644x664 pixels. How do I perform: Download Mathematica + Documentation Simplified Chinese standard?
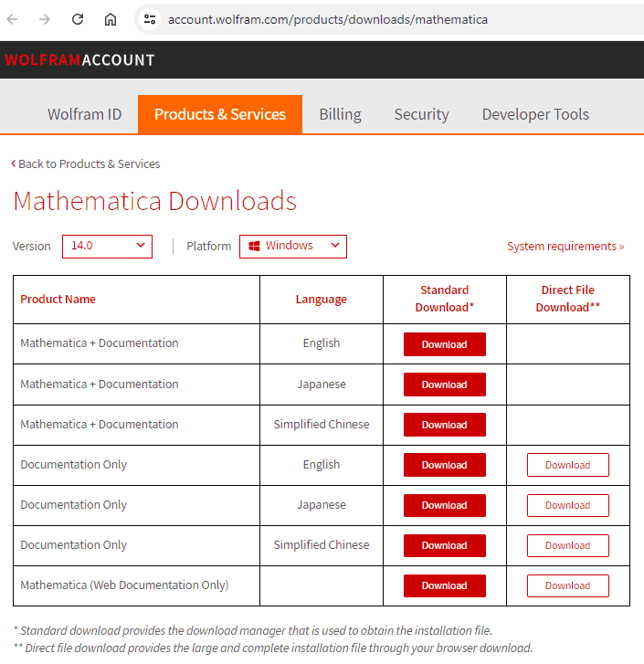(445, 425)
